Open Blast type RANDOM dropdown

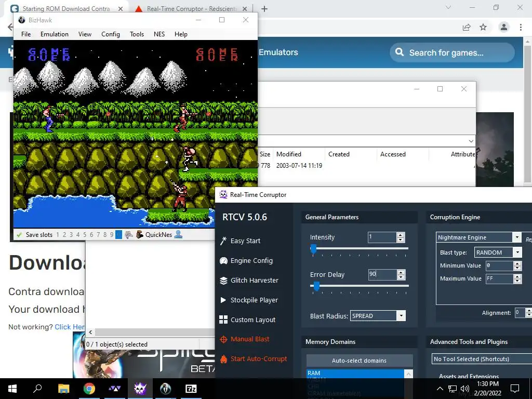pyautogui.click(x=517, y=252)
